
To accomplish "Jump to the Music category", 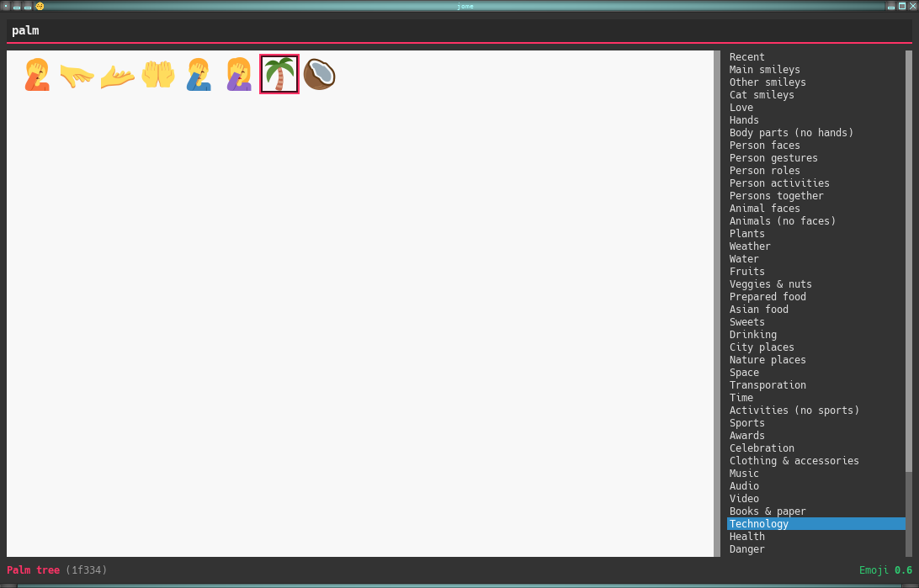I will 815,473.
